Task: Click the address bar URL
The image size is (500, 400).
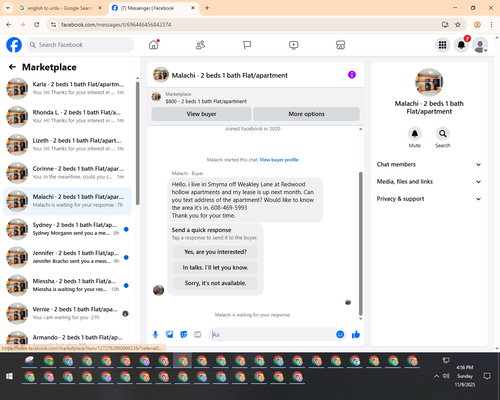Action: pyautogui.click(x=116, y=25)
